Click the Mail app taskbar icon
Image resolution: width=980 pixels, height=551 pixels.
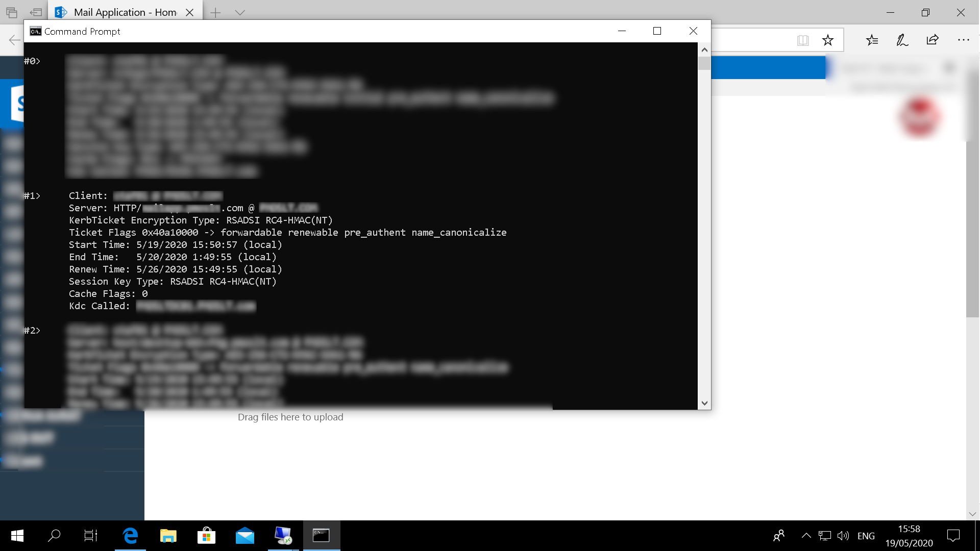(244, 535)
